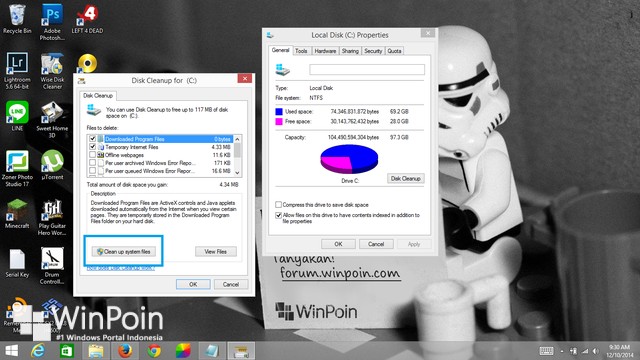
Task: Check Per user archived Windows Error Report checkbox
Action: pyautogui.click(x=93, y=162)
